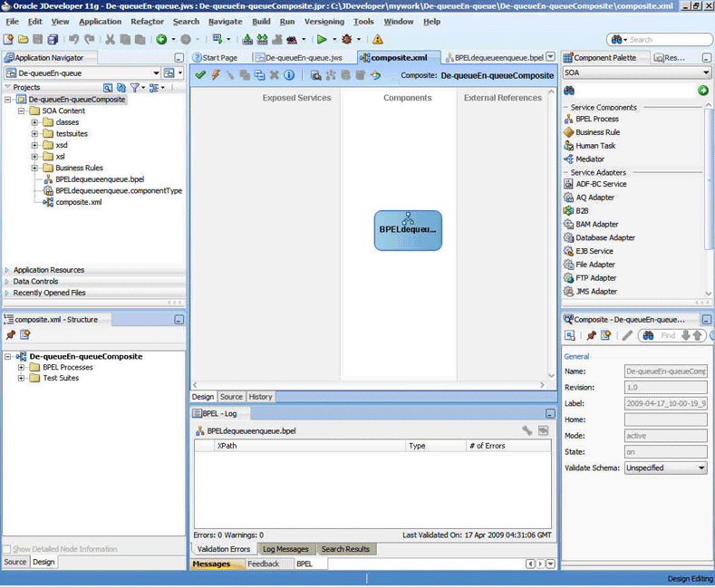Expand the classes folder node
715x588 pixels.
34,122
